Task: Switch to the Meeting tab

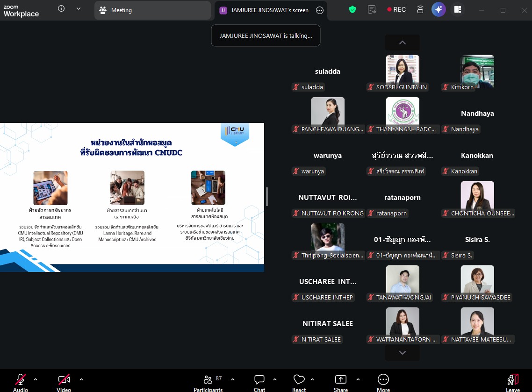Action: pos(152,10)
